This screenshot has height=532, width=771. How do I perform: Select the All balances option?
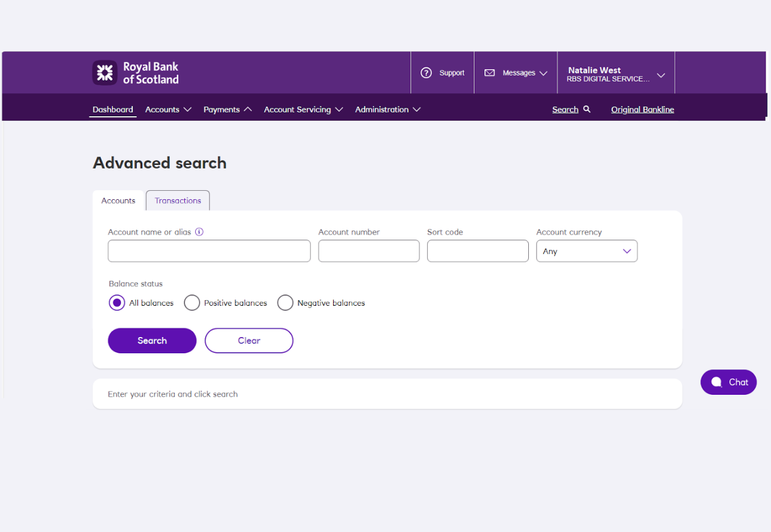click(117, 303)
